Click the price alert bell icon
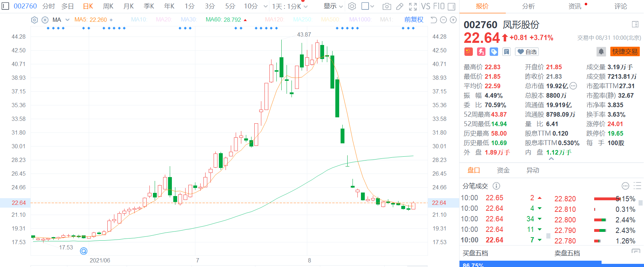 coord(601,52)
